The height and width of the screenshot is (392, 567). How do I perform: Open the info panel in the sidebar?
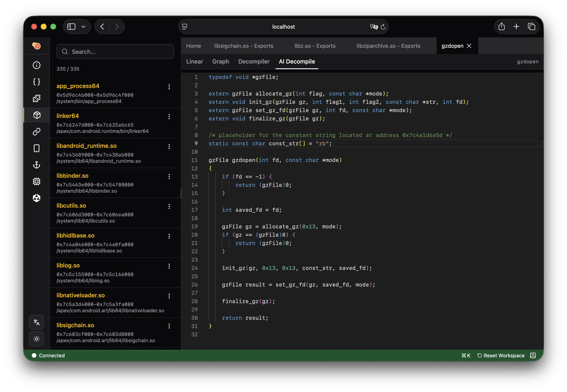click(x=36, y=65)
